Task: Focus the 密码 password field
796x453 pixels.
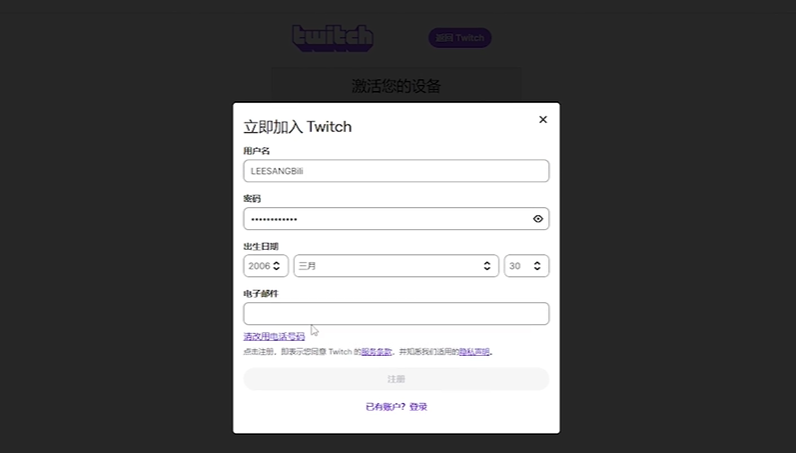Action: tap(385, 219)
